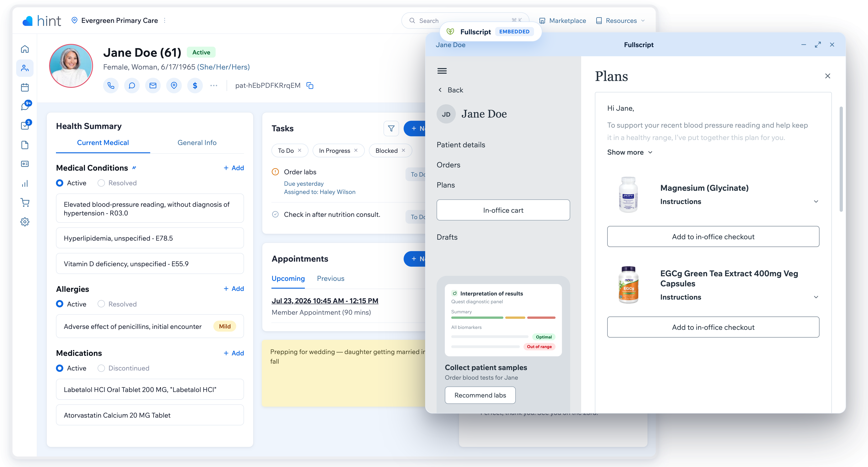This screenshot has height=467, width=868.
Task: Open the Reports bar chart icon
Action: [x=25, y=184]
